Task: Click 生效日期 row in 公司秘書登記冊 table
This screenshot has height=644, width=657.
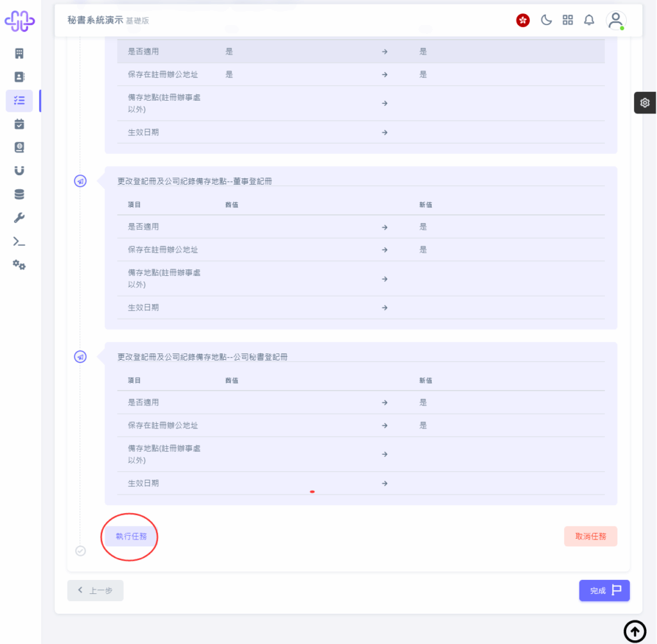Action: (x=361, y=483)
